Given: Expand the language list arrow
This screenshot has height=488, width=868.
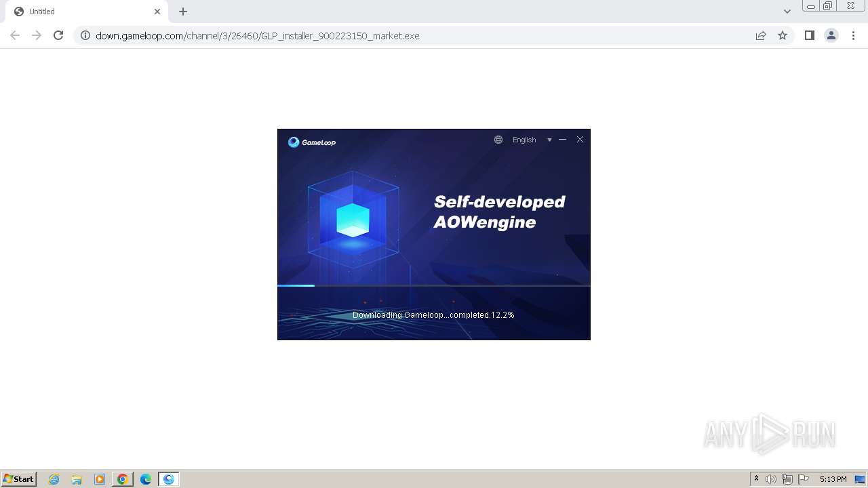Looking at the screenshot, I should [549, 140].
